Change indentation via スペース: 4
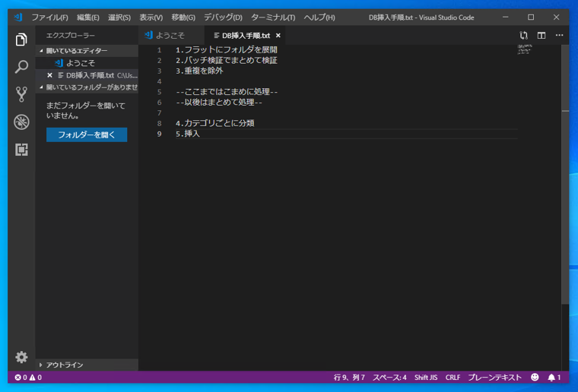578x392 pixels. 389,378
